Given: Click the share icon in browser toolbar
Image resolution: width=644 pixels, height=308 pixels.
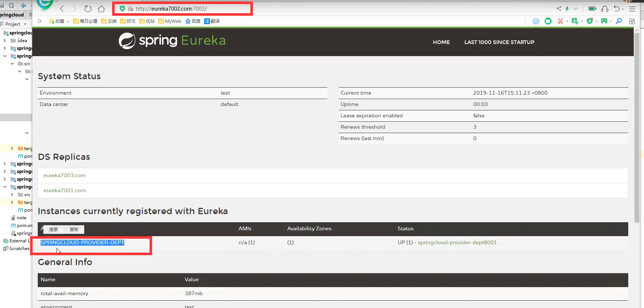Looking at the screenshot, I should pyautogui.click(x=559, y=8).
